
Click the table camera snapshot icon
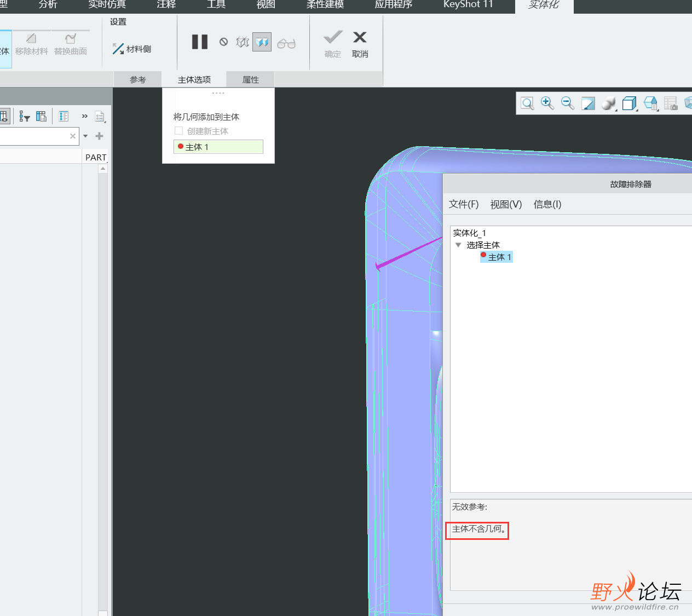click(x=671, y=103)
